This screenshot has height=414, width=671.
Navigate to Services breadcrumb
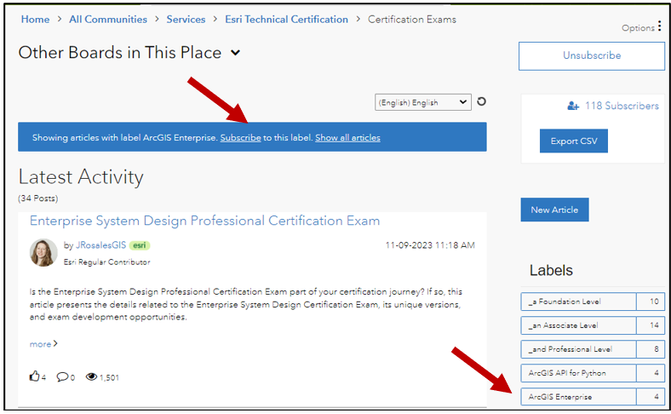[186, 19]
